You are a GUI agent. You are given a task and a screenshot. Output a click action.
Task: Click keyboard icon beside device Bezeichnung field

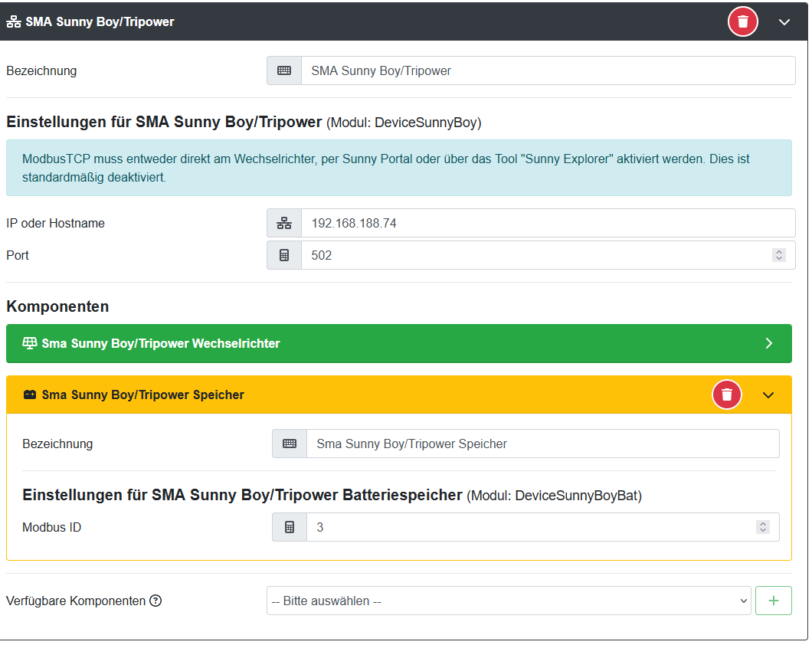[x=283, y=70]
